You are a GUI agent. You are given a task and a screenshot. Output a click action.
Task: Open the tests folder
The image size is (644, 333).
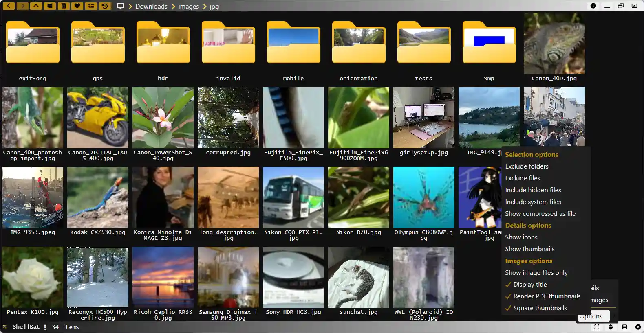[424, 48]
